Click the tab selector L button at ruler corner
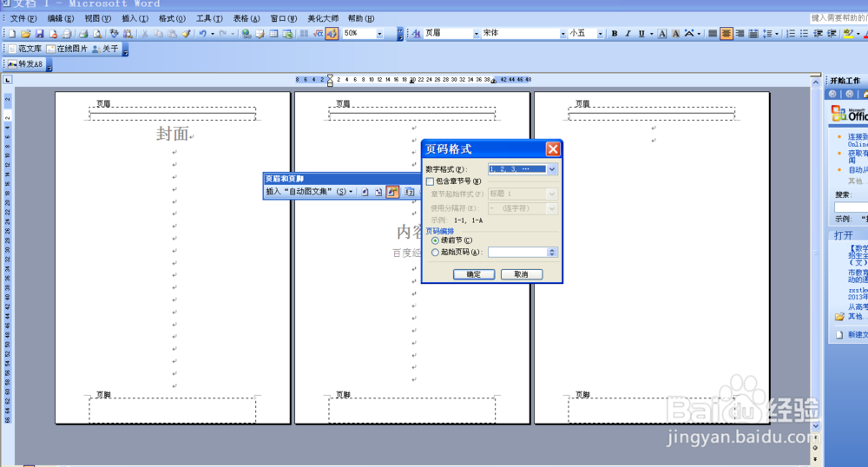 tap(7, 80)
